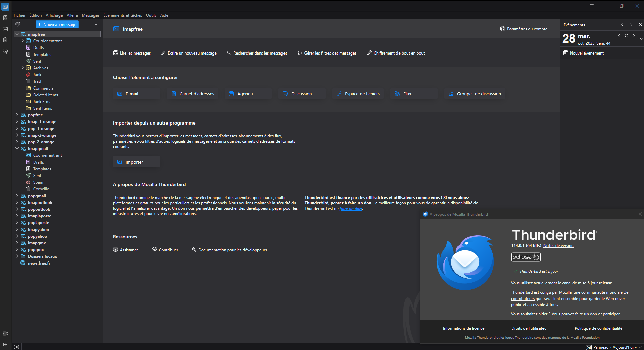The width and height of the screenshot is (644, 350).
Task: Click the Flux feed setup button
Action: (x=414, y=94)
